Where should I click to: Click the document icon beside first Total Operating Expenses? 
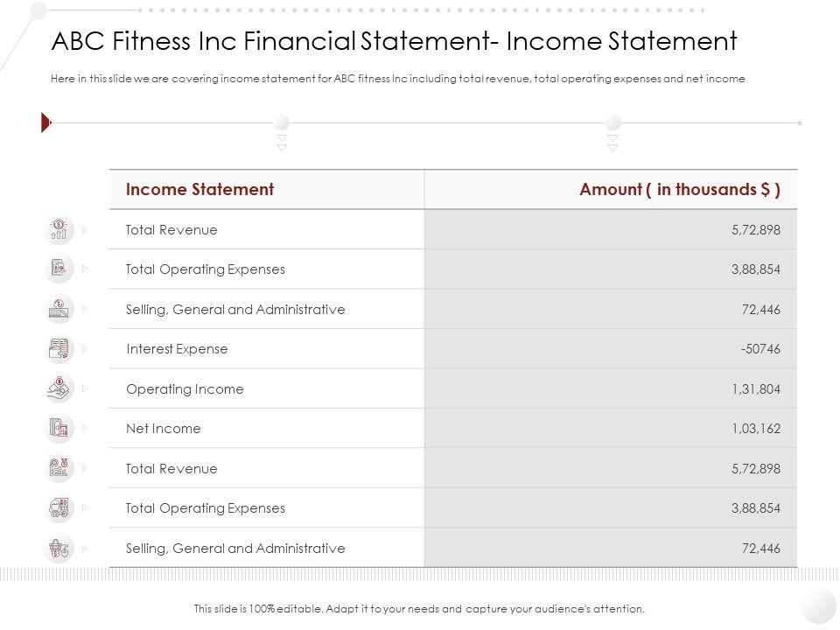coord(59,269)
